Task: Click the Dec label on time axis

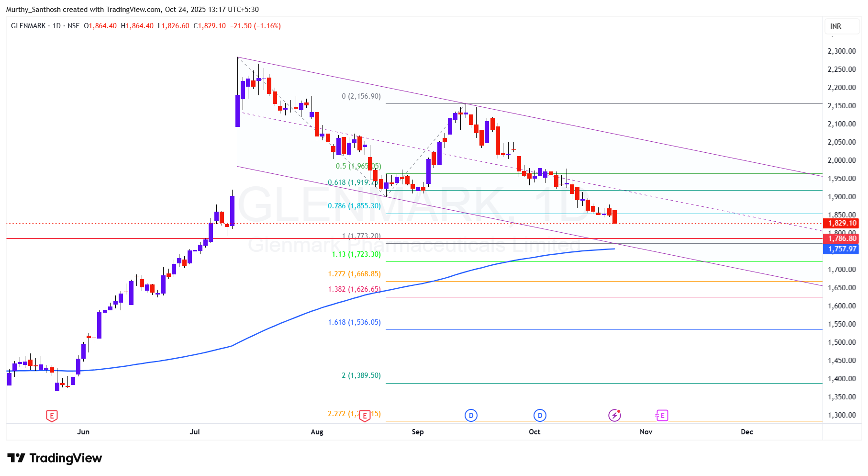Action: [747, 432]
